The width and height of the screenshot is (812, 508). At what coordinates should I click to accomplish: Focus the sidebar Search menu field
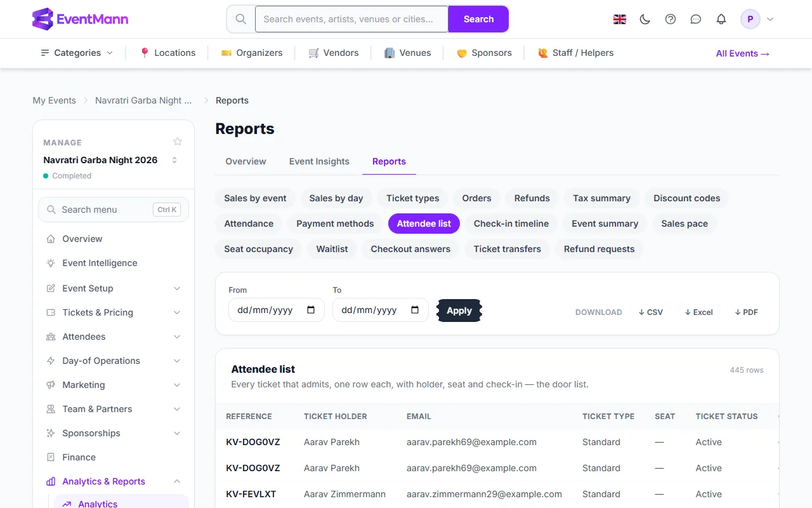[114, 210]
